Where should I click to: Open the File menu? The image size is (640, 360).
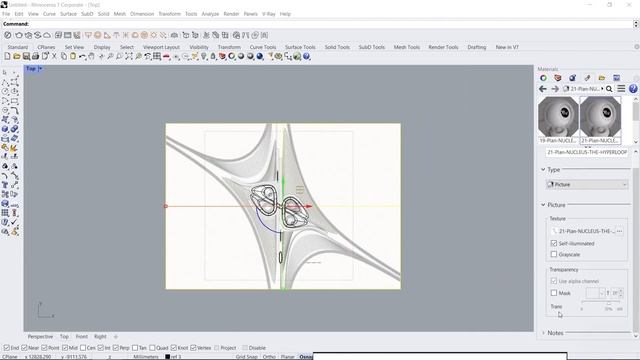tap(6, 14)
